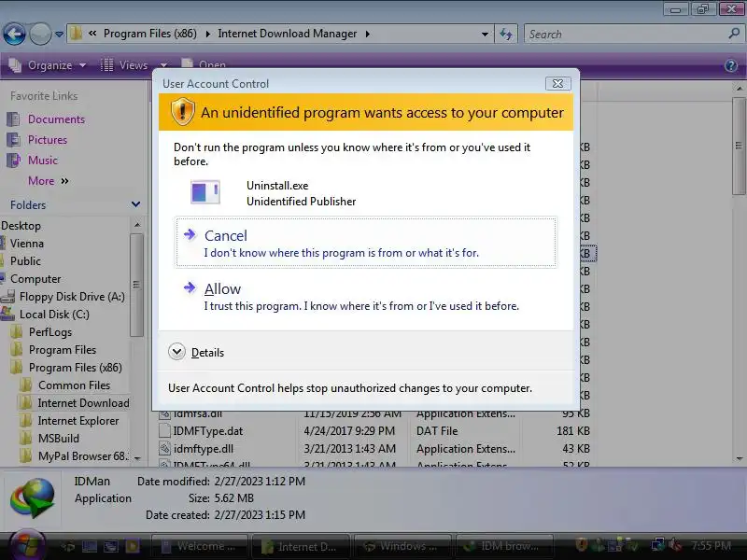Image resolution: width=747 pixels, height=560 pixels.
Task: Click Internet Download Manager breadcrumb
Action: [288, 34]
